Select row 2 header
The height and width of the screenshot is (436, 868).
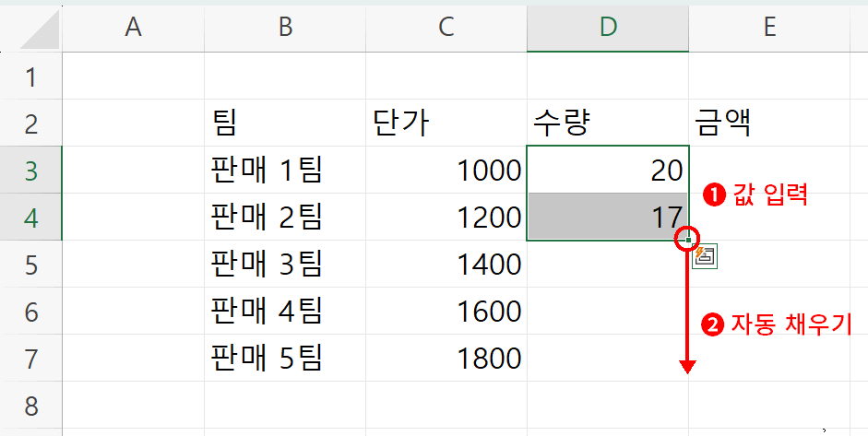pos(31,123)
